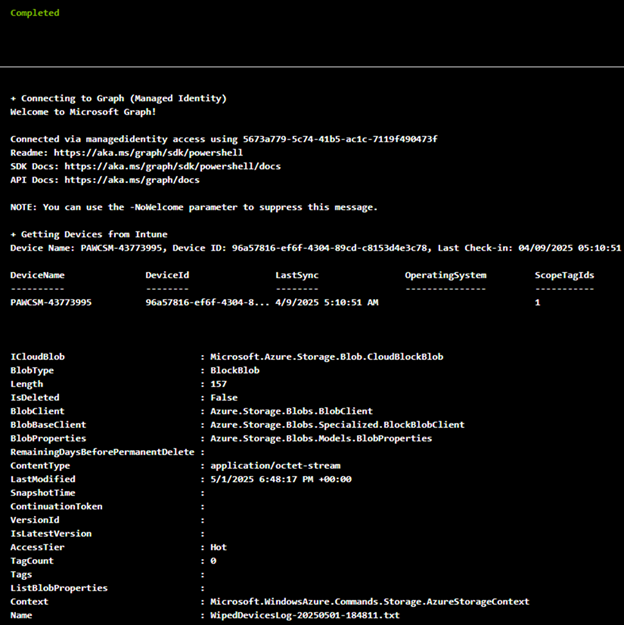Screen dimensions: 624x625
Task: Open the Readme aka.ms graph sdk powershell link
Action: tap(148, 153)
